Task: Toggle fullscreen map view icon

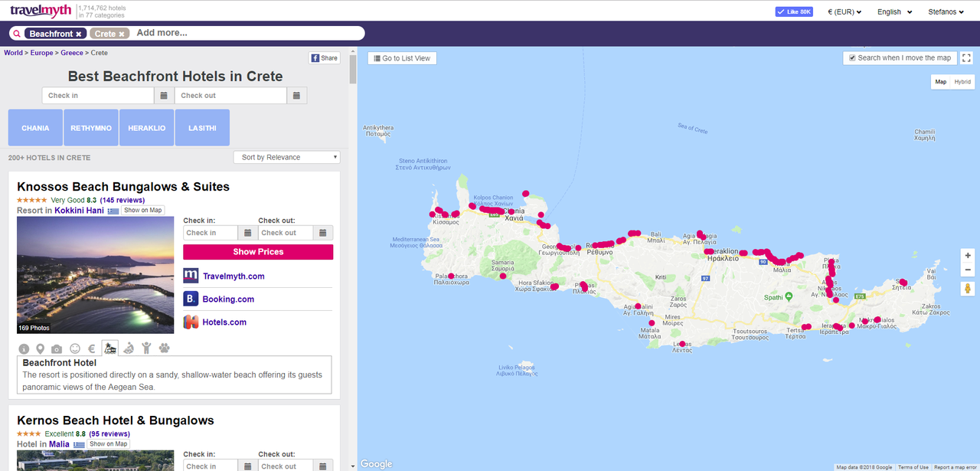Action: coord(966,58)
